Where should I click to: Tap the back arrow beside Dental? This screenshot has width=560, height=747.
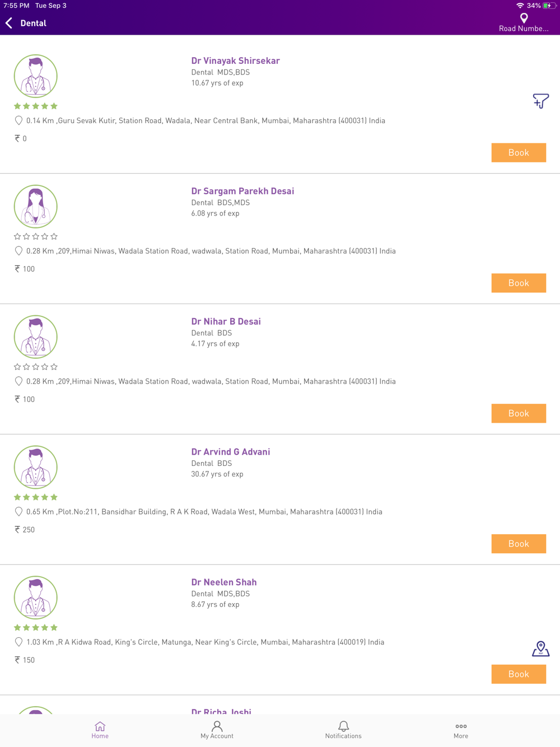pyautogui.click(x=9, y=23)
